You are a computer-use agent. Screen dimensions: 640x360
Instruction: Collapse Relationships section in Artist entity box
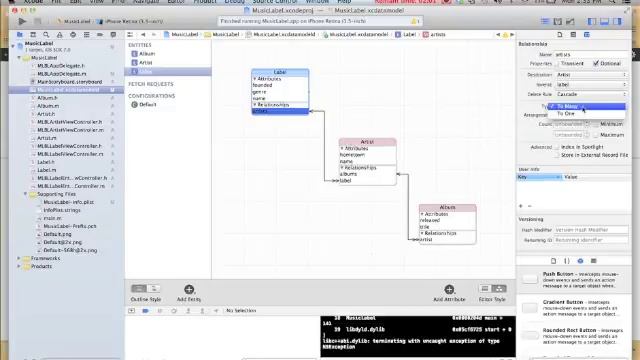[342, 168]
